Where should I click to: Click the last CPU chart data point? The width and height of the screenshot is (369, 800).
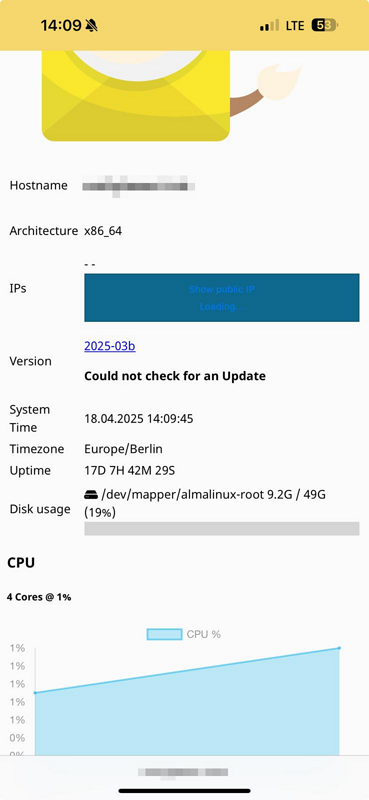(339, 648)
